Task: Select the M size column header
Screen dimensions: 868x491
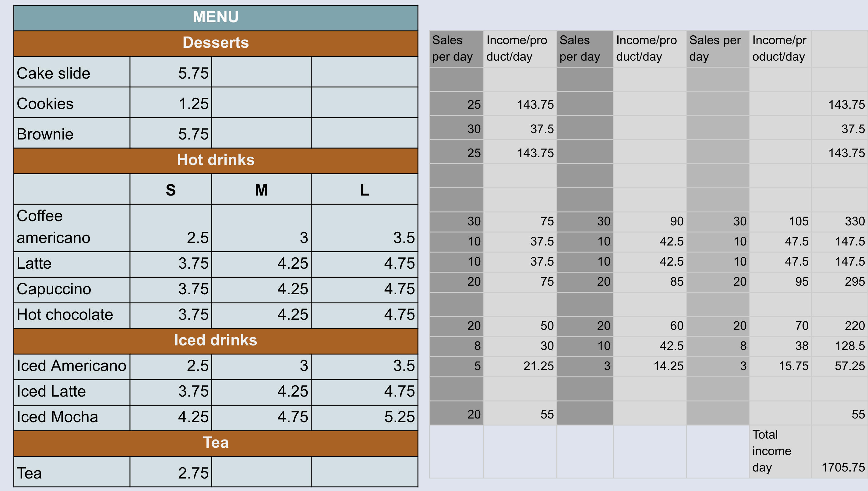Action: pos(261,190)
